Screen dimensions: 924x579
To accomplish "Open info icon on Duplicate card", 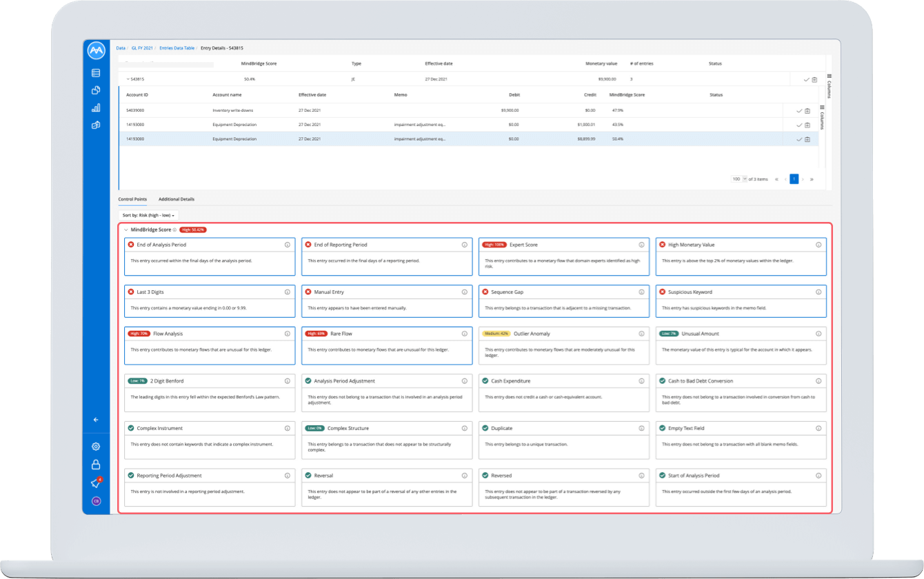I will pyautogui.click(x=641, y=428).
